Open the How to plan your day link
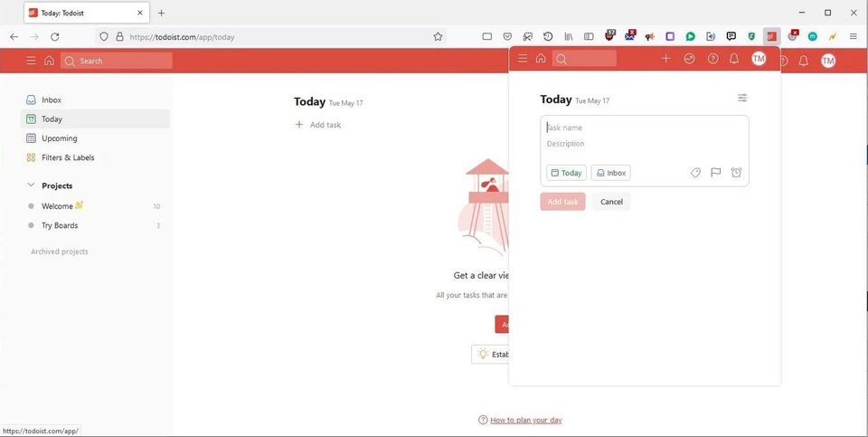 pos(526,420)
